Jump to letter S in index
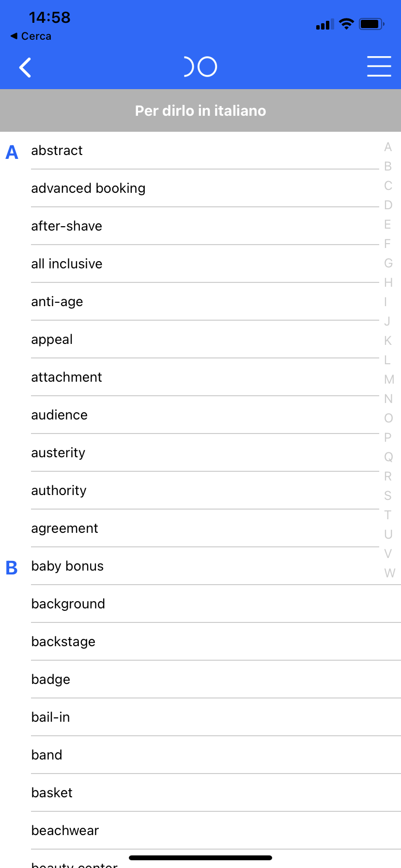401x868 pixels. pyautogui.click(x=388, y=496)
